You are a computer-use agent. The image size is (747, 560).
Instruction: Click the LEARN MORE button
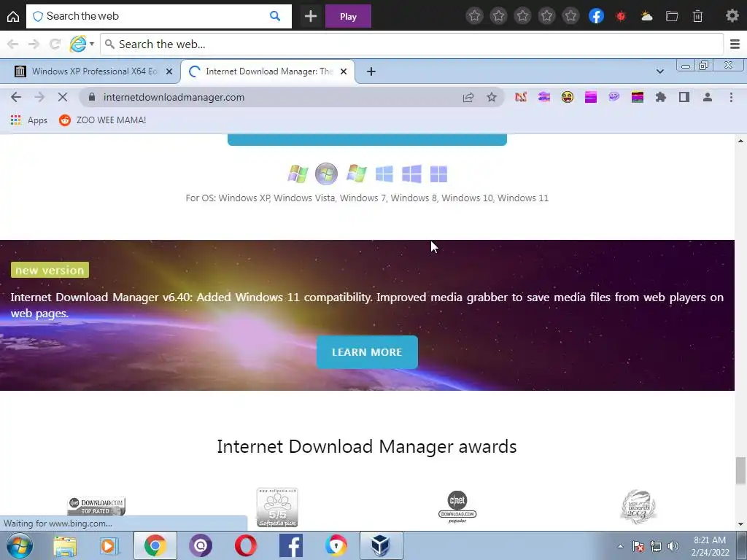click(x=367, y=352)
